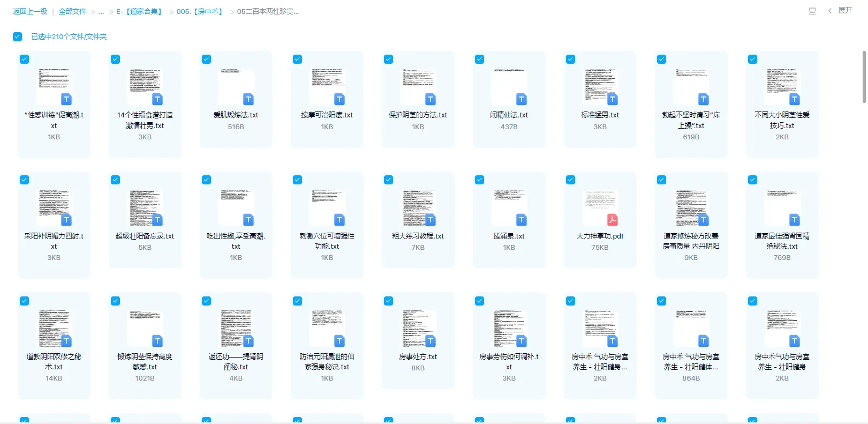Screen dimensions: 868x424
Task: Click the 爱肌锻炼法.txt file icon
Action: click(236, 87)
